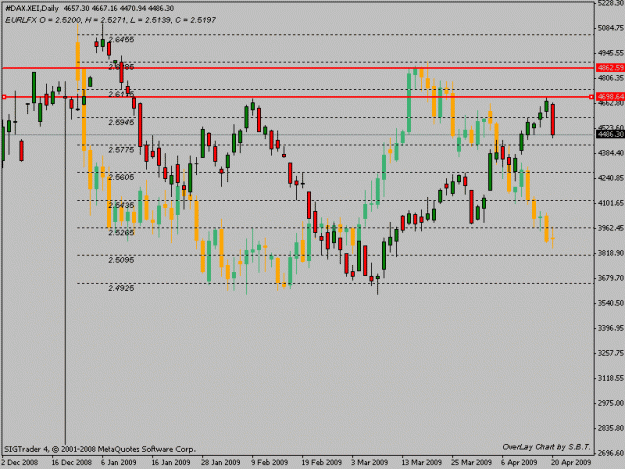Click the 2835.80 price scale value
Viewport: 625px width, 469px height.
(611, 428)
